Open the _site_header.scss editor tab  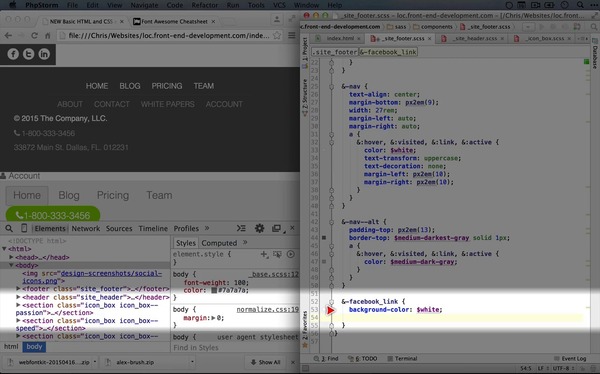[x=473, y=39]
